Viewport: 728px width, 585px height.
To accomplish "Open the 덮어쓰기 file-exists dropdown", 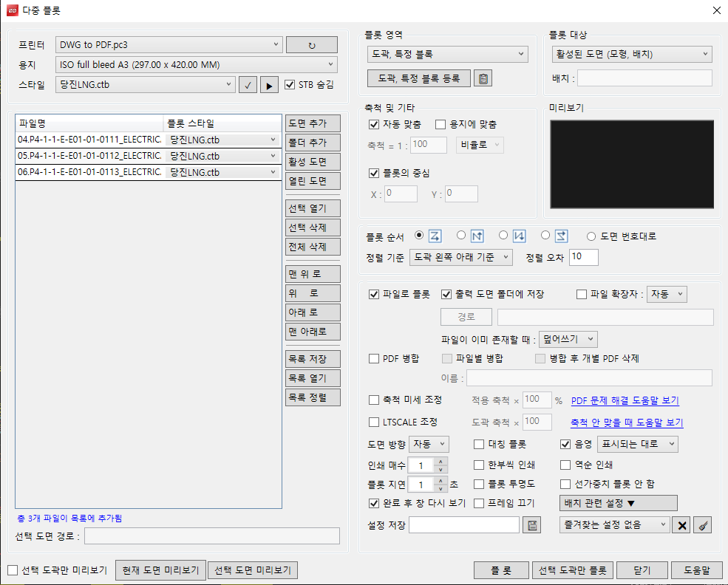I will pos(568,340).
